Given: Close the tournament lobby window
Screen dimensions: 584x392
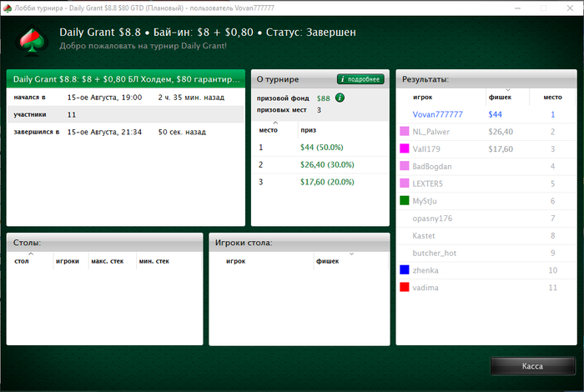Looking at the screenshot, I should point(570,8).
